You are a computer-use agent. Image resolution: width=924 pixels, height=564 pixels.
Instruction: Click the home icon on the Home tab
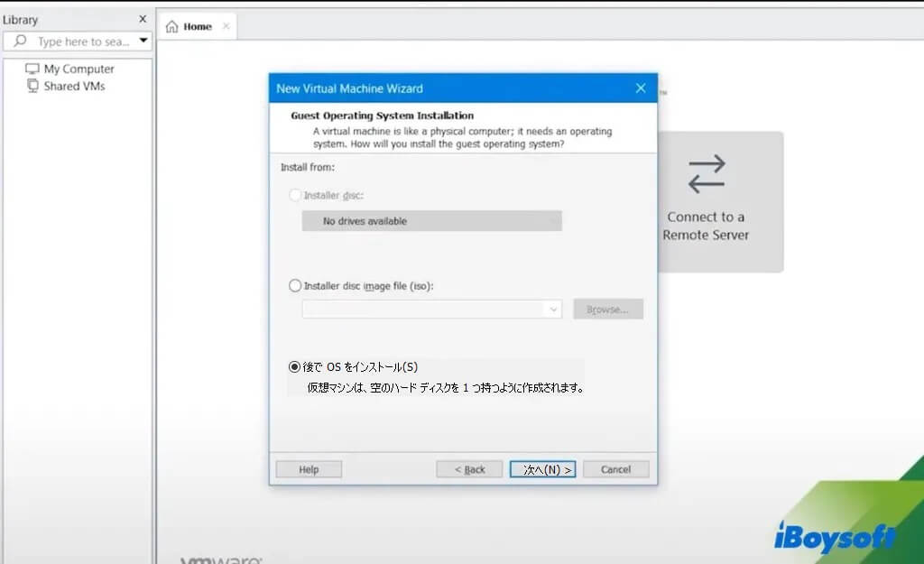(172, 26)
